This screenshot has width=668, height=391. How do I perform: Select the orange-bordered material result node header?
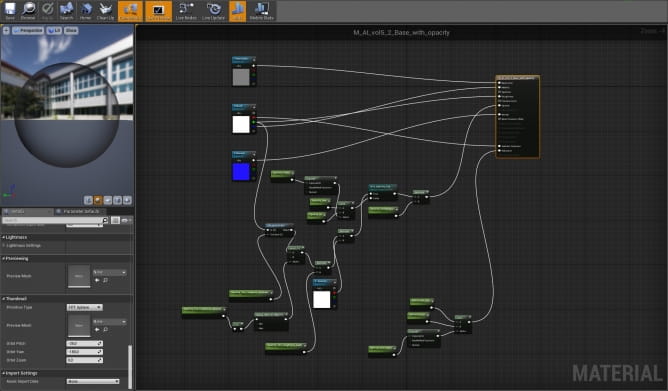tap(517, 78)
